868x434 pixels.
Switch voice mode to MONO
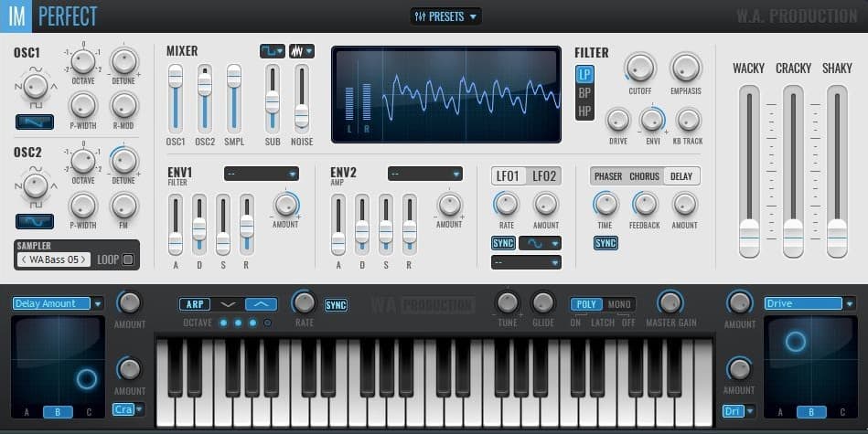coord(619,304)
